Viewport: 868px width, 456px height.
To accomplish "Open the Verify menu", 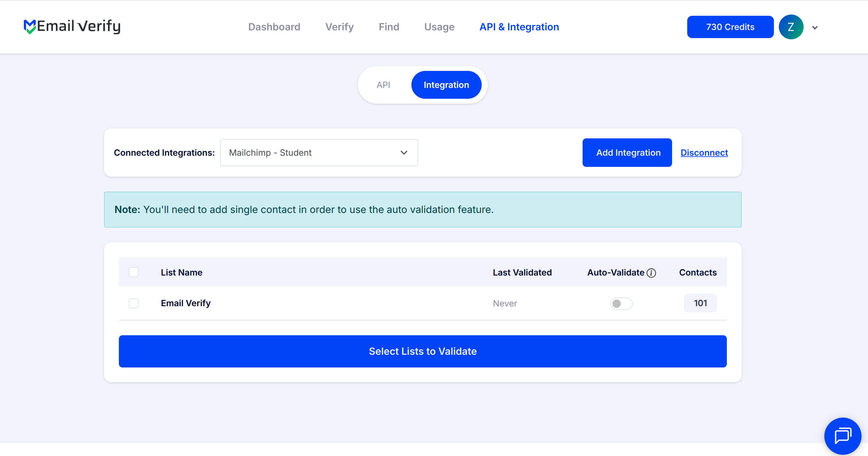I will click(339, 27).
